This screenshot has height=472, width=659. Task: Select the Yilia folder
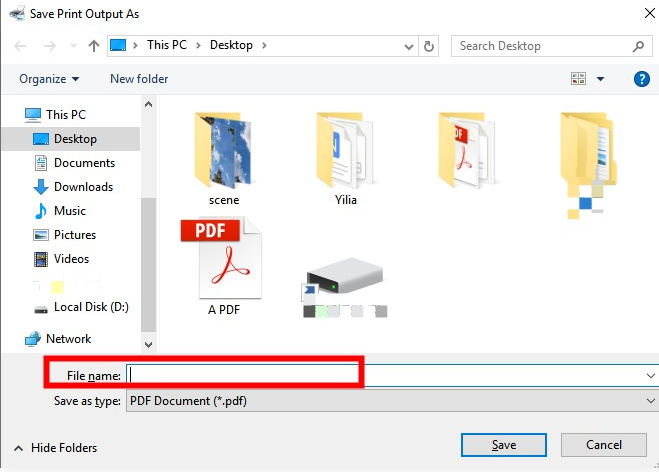point(345,159)
